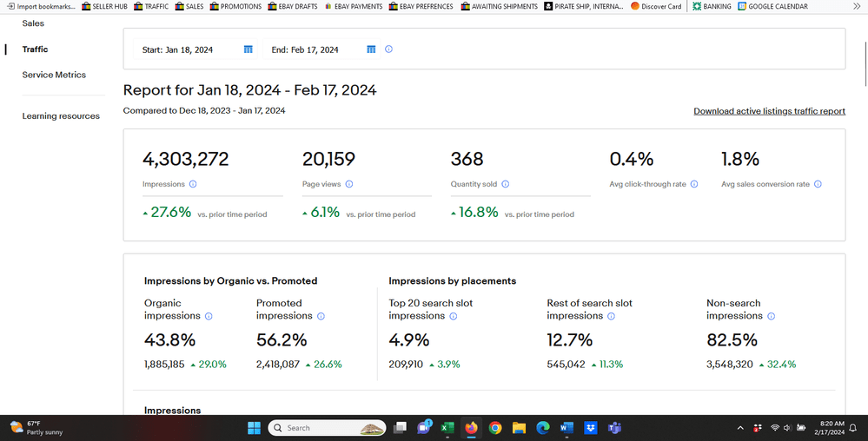Open the Windows Start menu

pyautogui.click(x=254, y=428)
